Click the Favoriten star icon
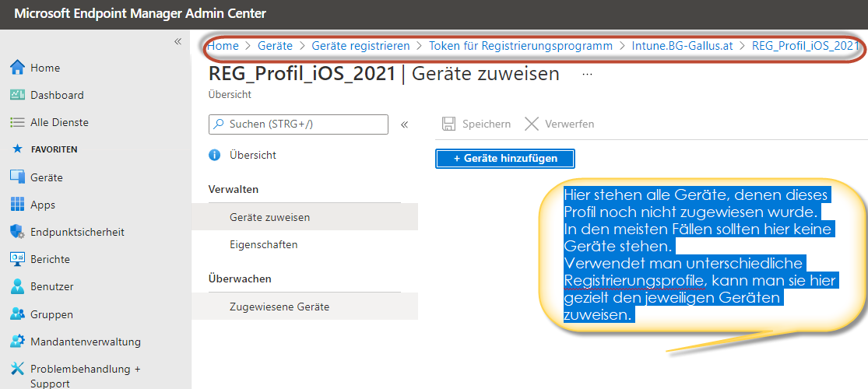Image resolution: width=868 pixels, height=389 pixels. [x=18, y=149]
